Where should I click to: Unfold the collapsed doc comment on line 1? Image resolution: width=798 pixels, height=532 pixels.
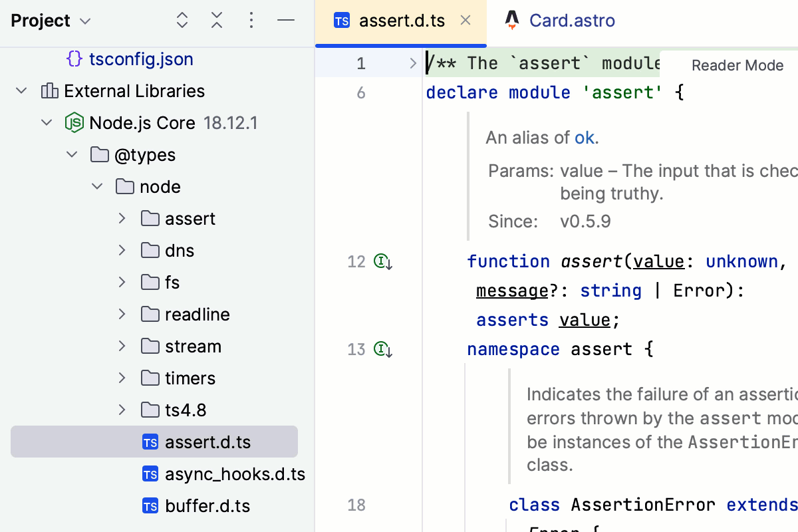(x=412, y=64)
